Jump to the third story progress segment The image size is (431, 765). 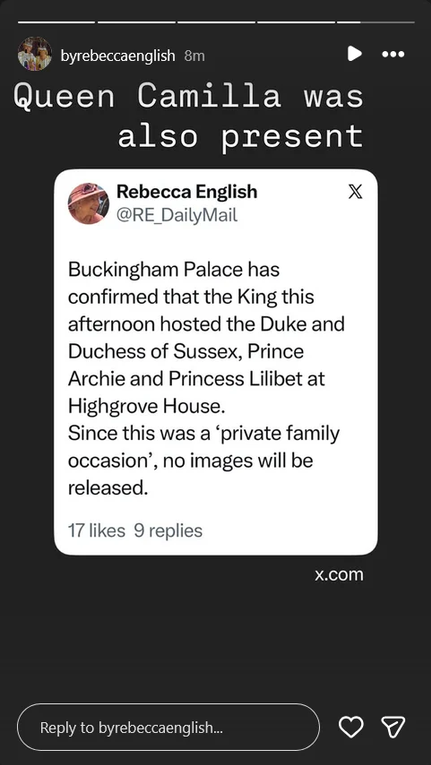click(x=216, y=22)
